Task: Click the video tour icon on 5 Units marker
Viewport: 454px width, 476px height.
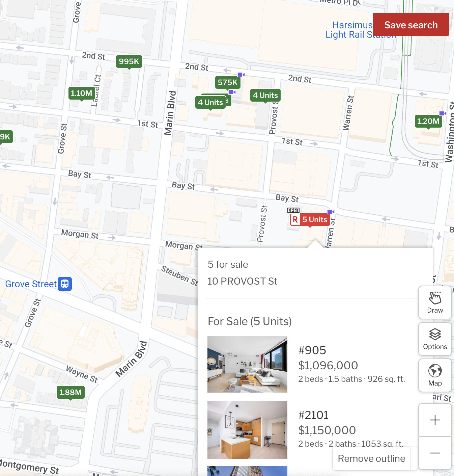Action: 331,212
